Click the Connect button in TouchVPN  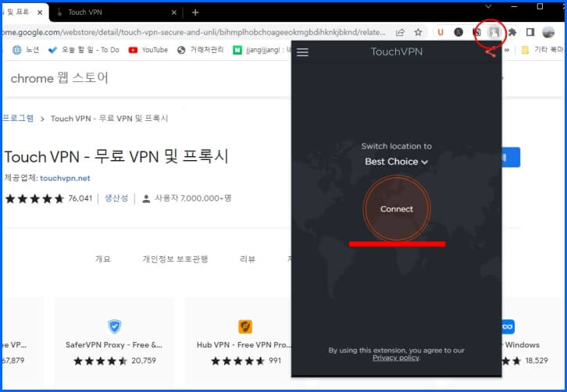pos(397,208)
